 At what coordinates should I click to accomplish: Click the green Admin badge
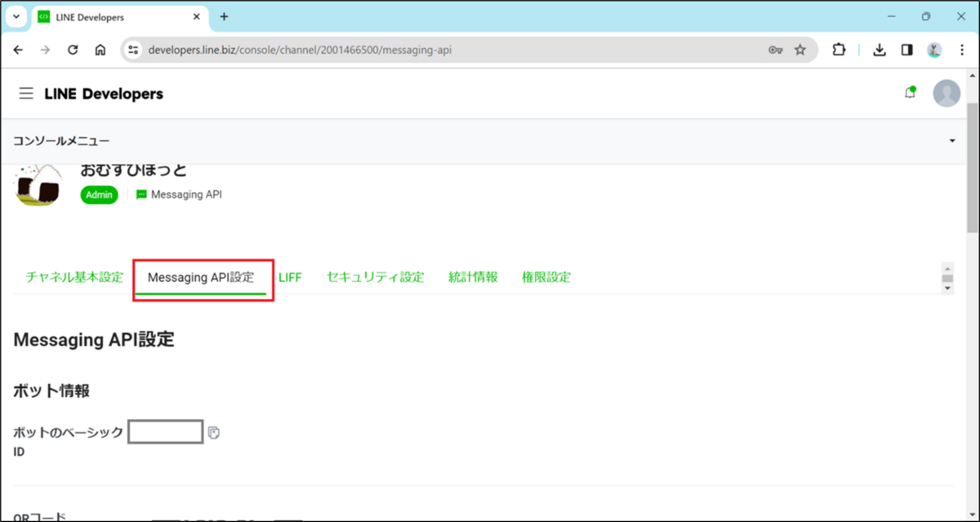[100, 195]
